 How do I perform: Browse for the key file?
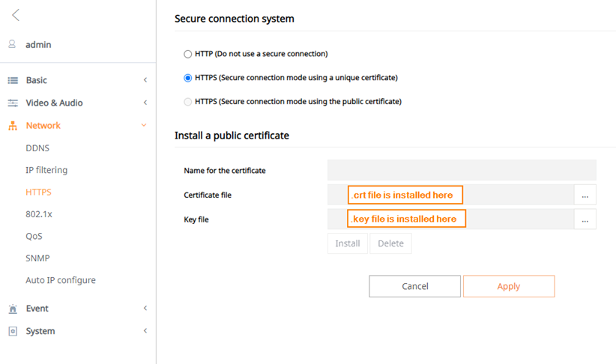pos(585,219)
